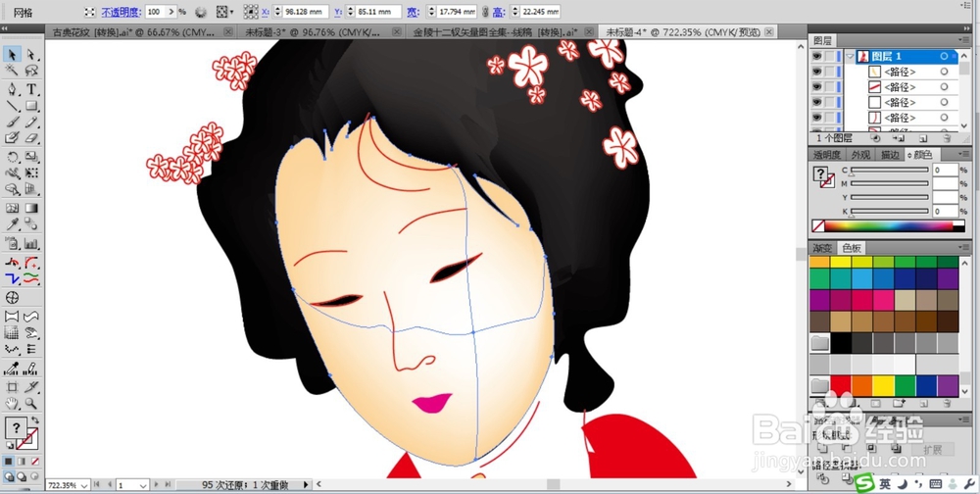Switch to 古典花纹 [转换].ai document tab
The image size is (980, 494).
[133, 32]
